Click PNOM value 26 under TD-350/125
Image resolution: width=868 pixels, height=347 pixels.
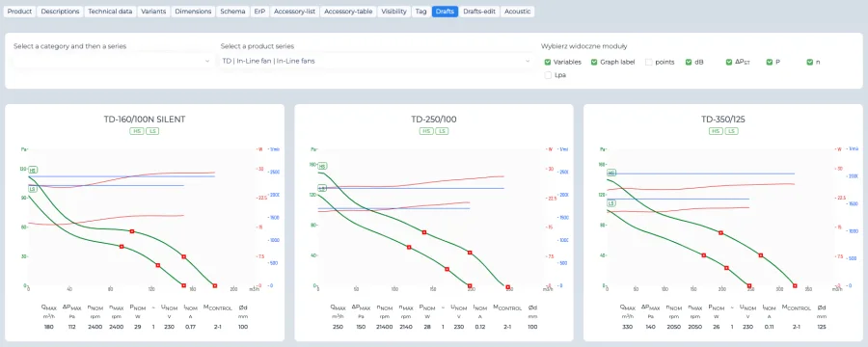pyautogui.click(x=716, y=327)
